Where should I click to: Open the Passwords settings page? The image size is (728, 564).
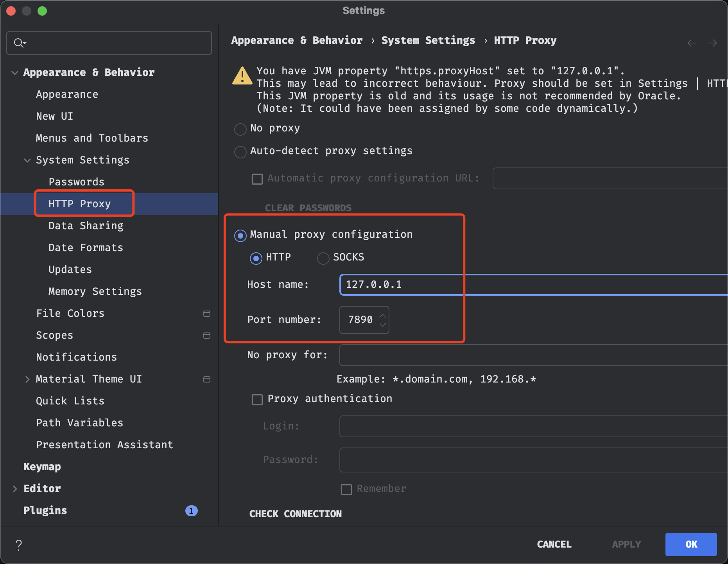[77, 182]
